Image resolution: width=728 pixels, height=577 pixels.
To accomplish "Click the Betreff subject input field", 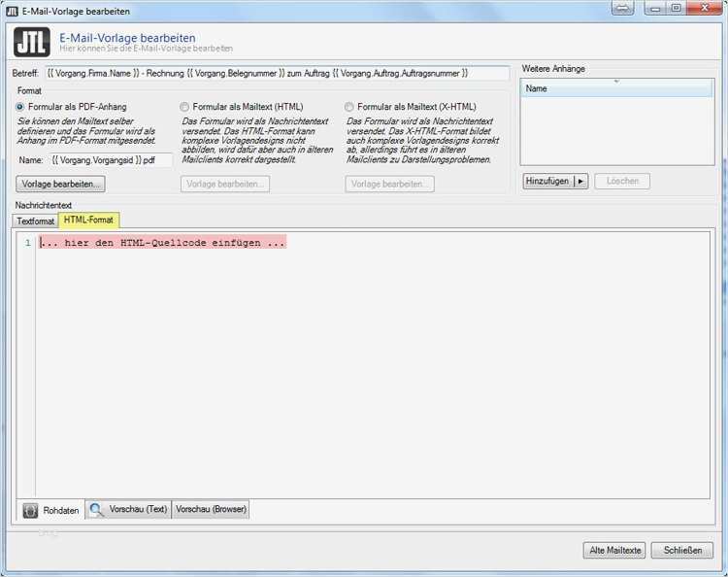I will tap(278, 74).
